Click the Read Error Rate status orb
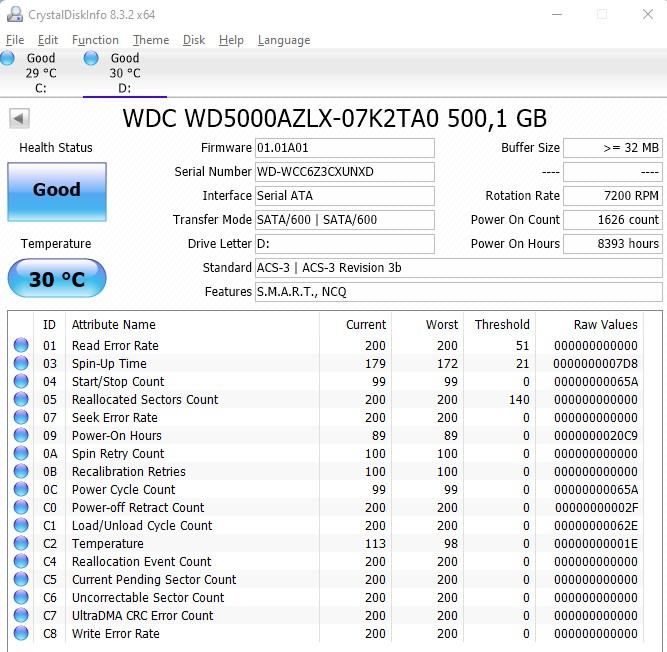This screenshot has height=652, width=667. click(21, 346)
